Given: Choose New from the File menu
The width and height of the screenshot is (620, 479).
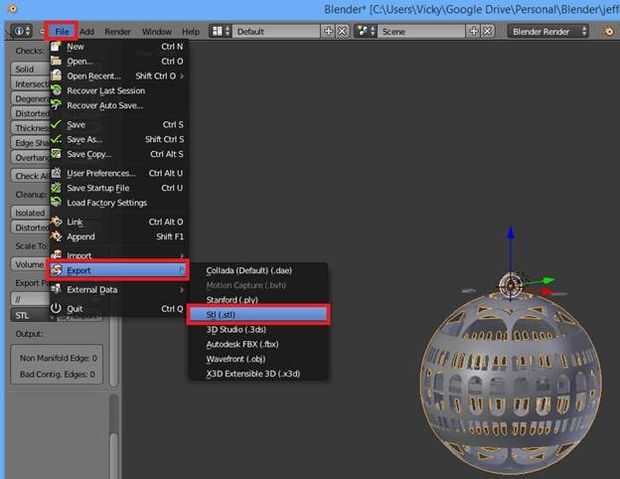Looking at the screenshot, I should 117,47.
